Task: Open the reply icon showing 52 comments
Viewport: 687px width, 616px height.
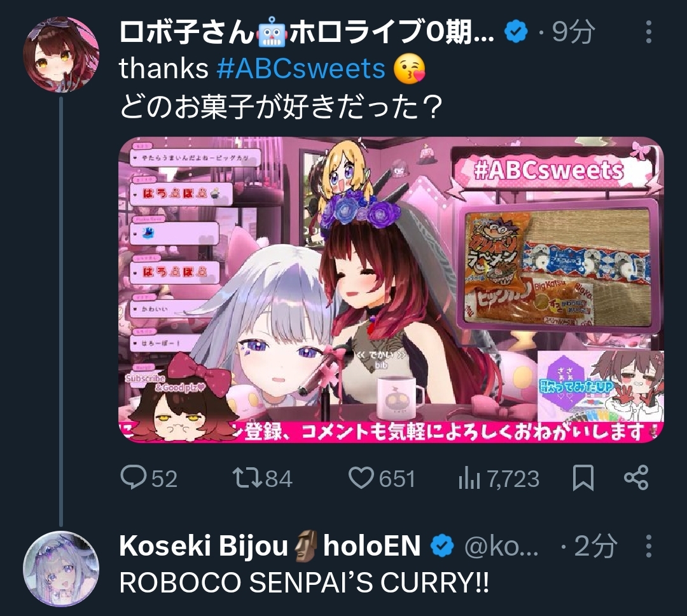Action: point(134,477)
